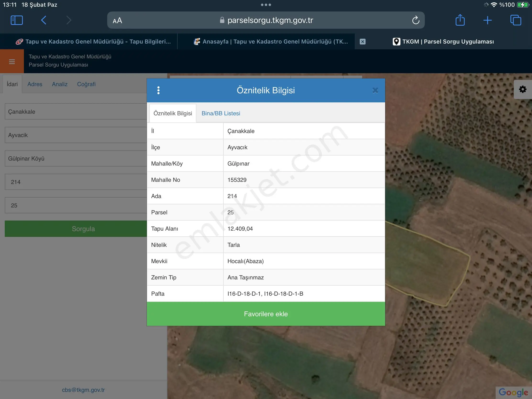
Task: Select Parsel value 25 in table
Action: (x=230, y=212)
